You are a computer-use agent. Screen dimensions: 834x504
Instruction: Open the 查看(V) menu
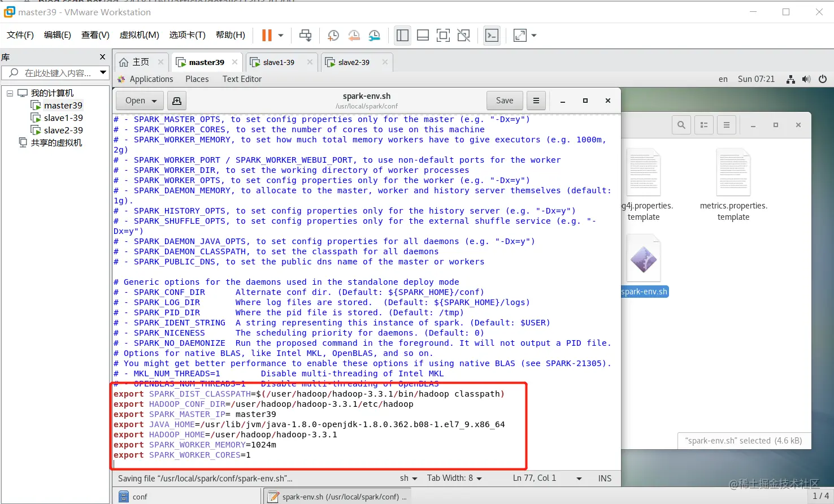[95, 35]
